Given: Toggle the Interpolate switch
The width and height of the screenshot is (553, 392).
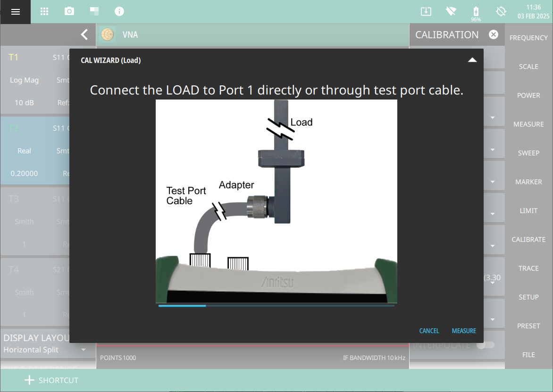Looking at the screenshot, I should pos(485,345).
